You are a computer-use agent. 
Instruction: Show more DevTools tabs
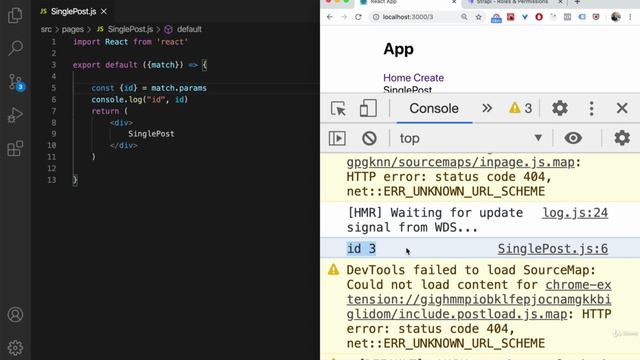(487, 109)
